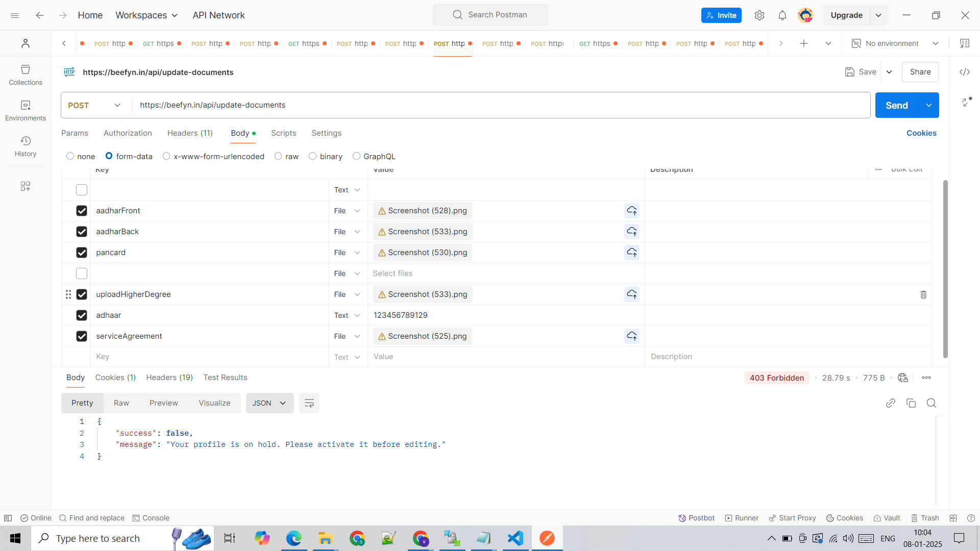The height and width of the screenshot is (551, 980).
Task: Switch response view to Preview
Action: click(164, 403)
